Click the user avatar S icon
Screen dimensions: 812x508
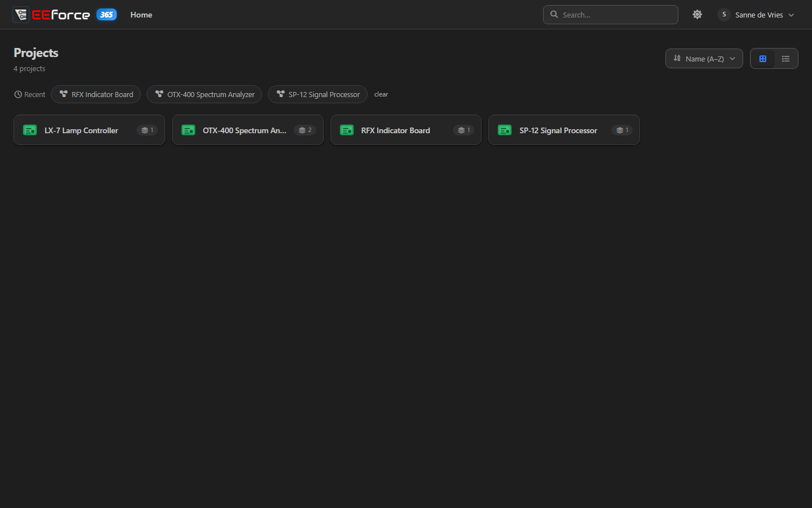(724, 15)
